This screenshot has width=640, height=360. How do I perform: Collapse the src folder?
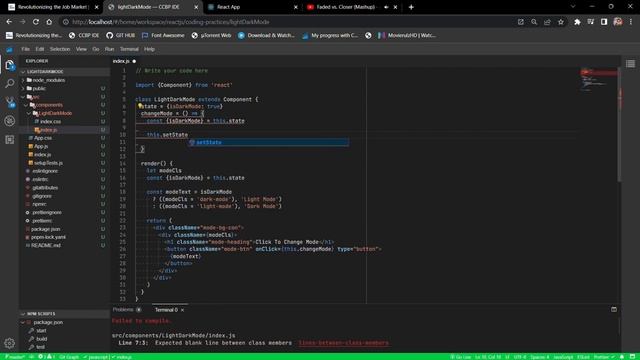[x=36, y=97]
